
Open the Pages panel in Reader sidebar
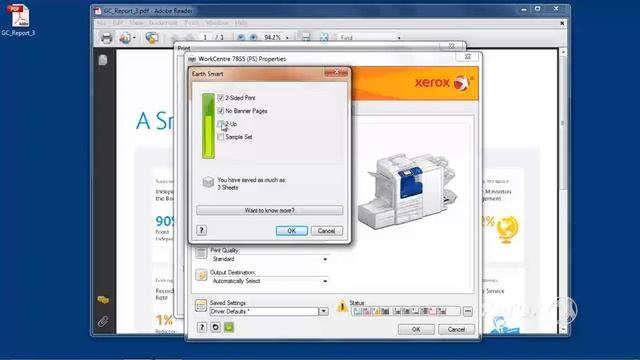click(x=103, y=60)
